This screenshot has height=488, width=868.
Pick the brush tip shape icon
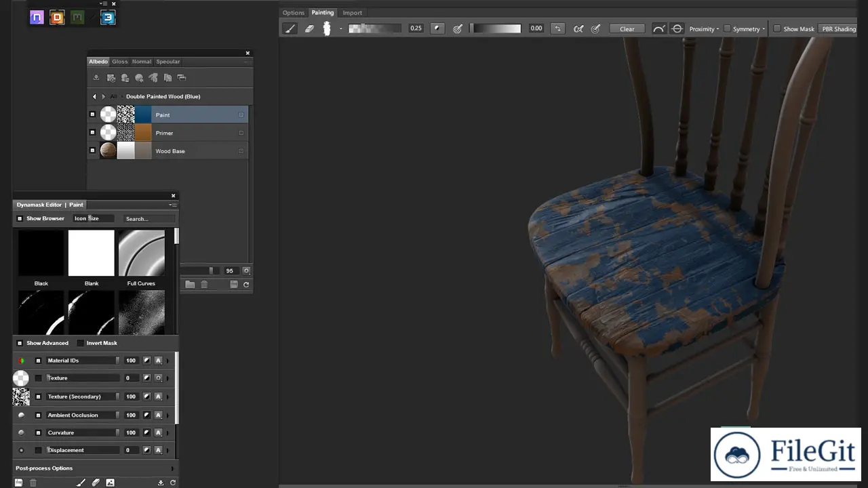pyautogui.click(x=327, y=28)
